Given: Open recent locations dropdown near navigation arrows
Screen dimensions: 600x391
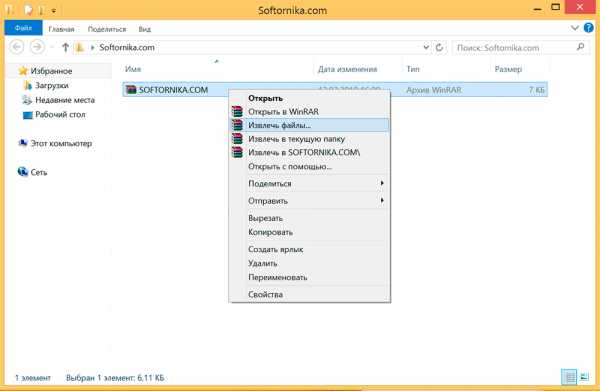Looking at the screenshot, I should point(52,47).
